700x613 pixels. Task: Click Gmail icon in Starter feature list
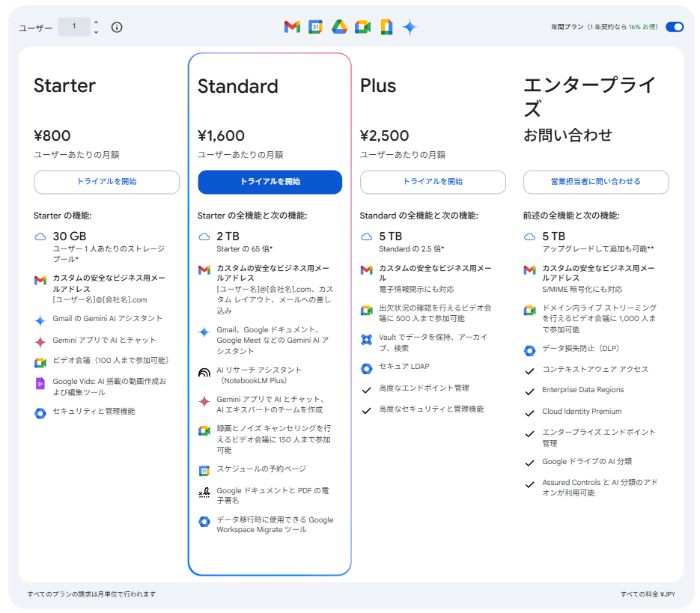40,281
